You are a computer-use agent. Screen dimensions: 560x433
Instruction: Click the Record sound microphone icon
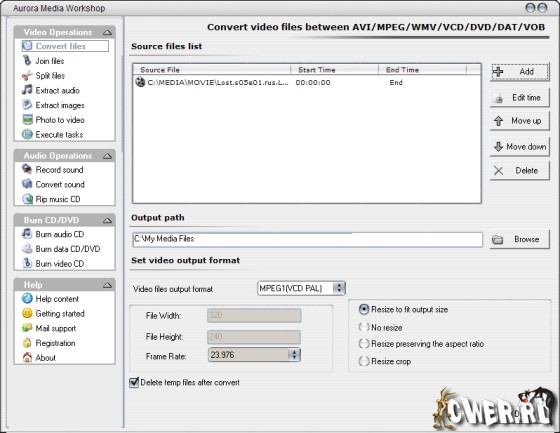click(x=27, y=169)
